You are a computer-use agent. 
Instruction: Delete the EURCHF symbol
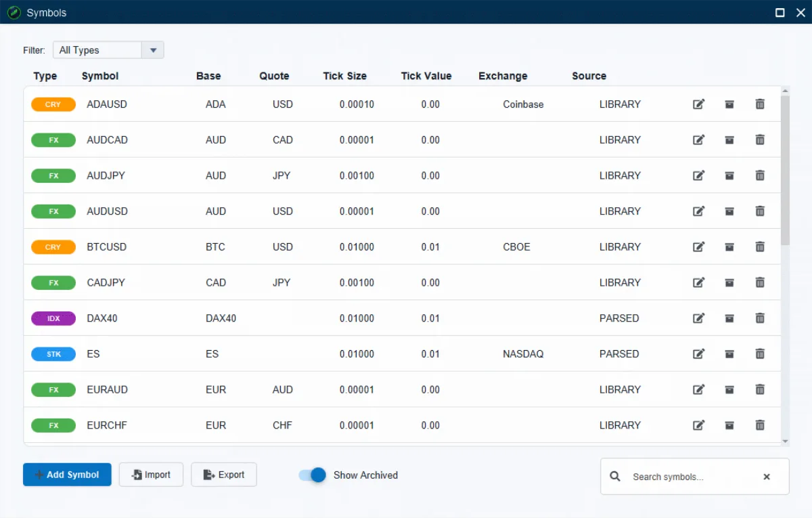tap(760, 425)
